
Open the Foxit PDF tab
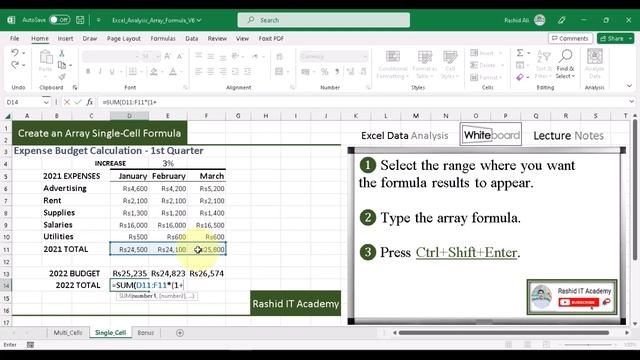(271, 38)
